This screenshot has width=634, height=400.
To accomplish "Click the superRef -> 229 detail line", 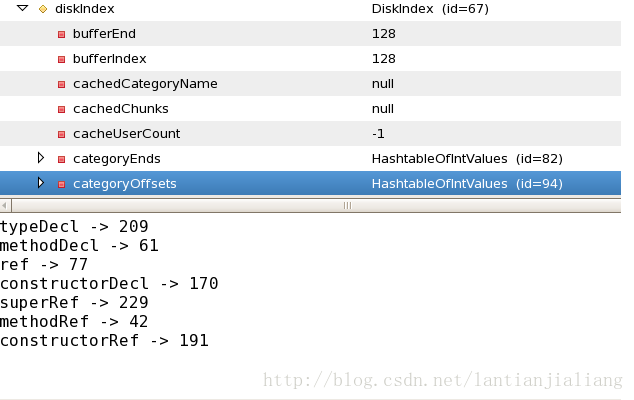I will [74, 303].
